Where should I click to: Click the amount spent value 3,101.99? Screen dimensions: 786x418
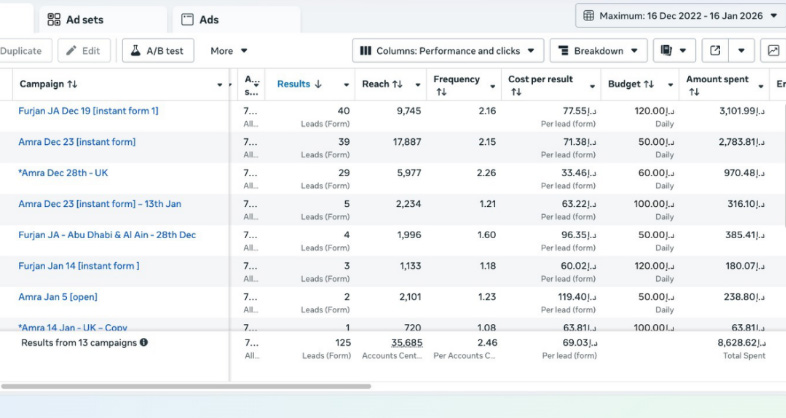[742, 111]
